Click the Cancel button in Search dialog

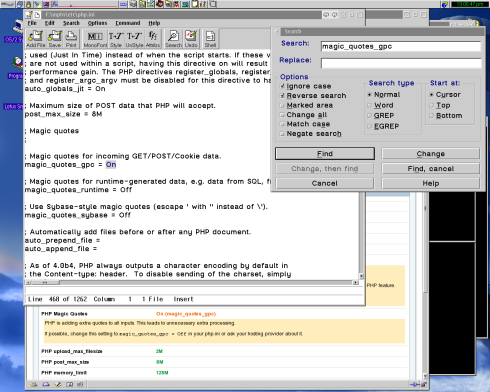click(325, 183)
